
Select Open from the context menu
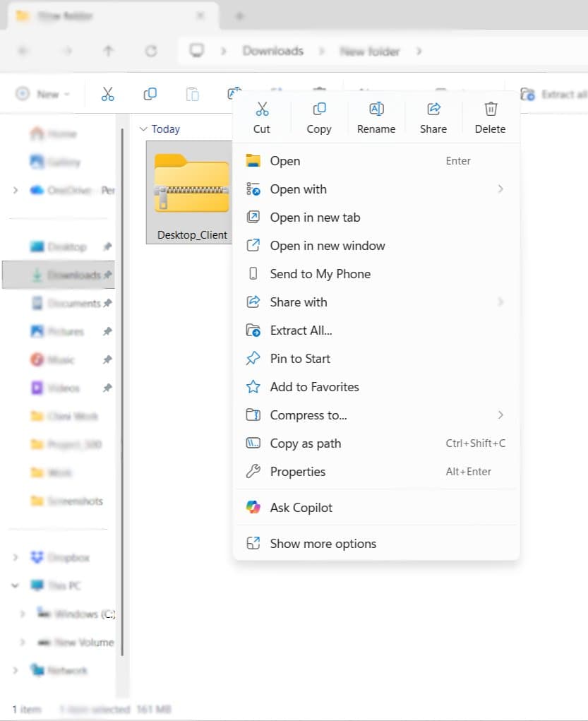[x=376, y=161]
